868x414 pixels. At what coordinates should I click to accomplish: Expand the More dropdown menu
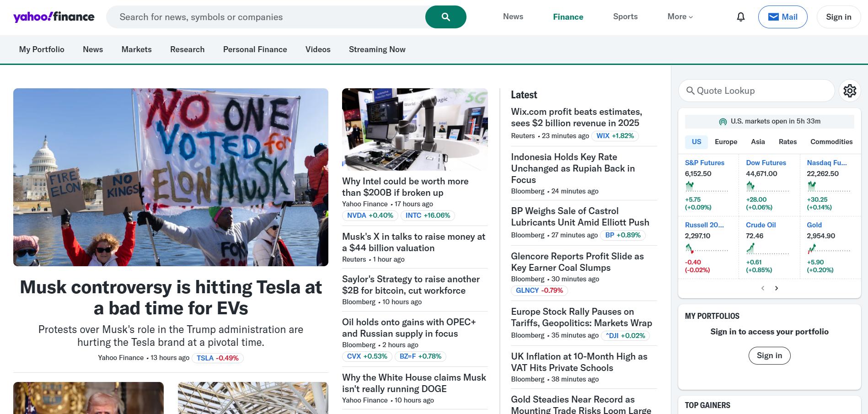[680, 17]
